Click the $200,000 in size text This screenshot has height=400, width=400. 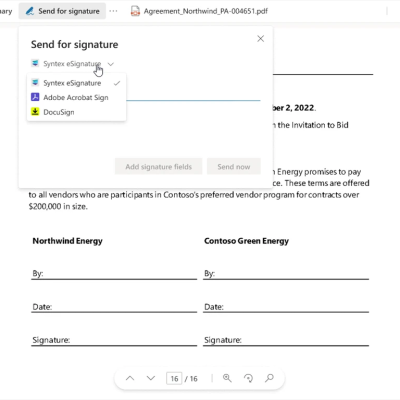(58, 207)
